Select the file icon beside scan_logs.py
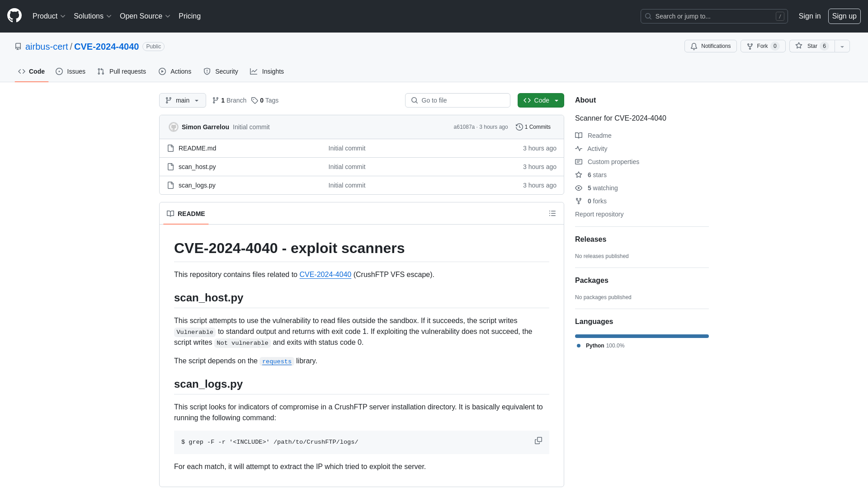The width and height of the screenshot is (868, 488). [170, 185]
